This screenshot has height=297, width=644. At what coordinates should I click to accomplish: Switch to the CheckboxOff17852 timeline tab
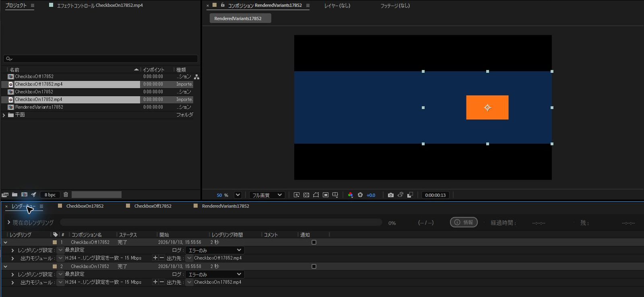coord(153,206)
